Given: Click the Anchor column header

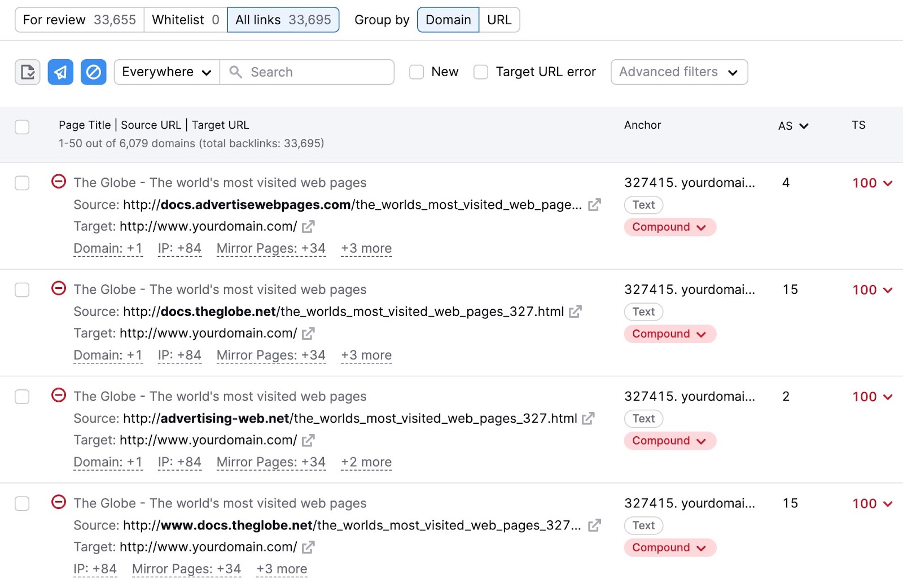Looking at the screenshot, I should pos(642,125).
